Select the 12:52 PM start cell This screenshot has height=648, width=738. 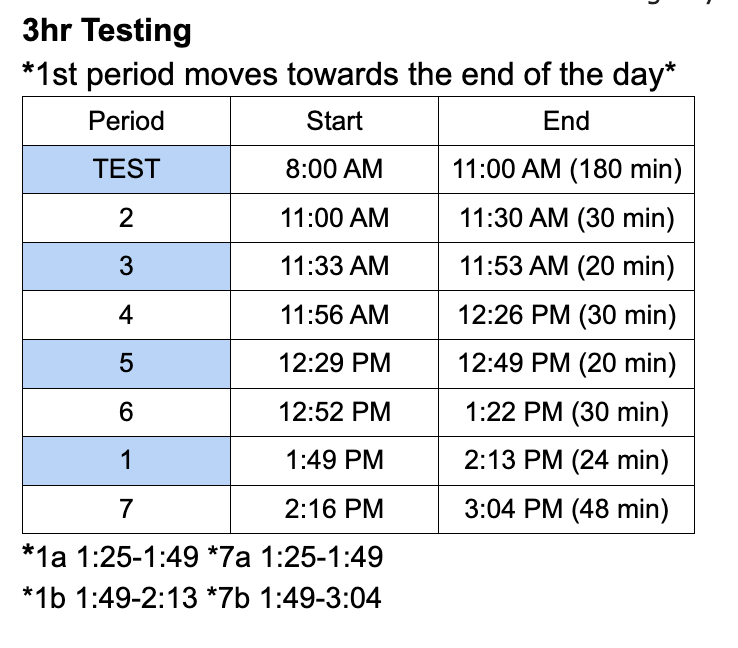(x=334, y=412)
